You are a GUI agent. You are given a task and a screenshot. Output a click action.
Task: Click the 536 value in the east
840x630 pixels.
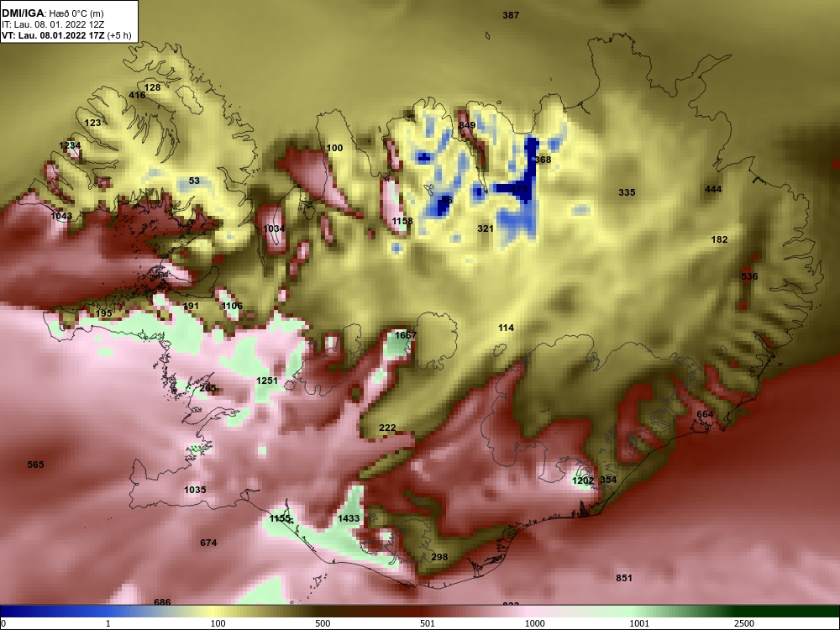pyautogui.click(x=749, y=276)
